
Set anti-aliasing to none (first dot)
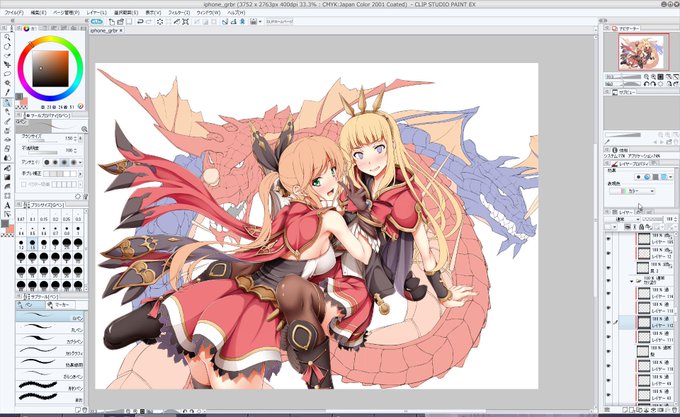[47, 162]
